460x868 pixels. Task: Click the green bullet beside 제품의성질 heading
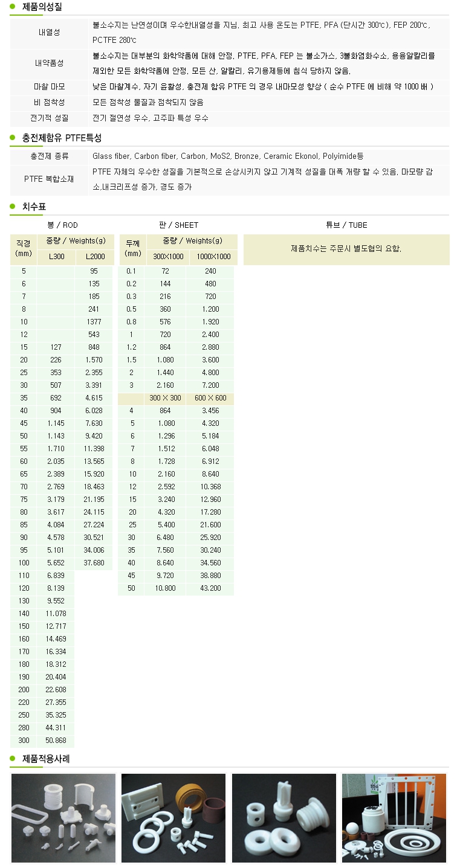click(13, 7)
